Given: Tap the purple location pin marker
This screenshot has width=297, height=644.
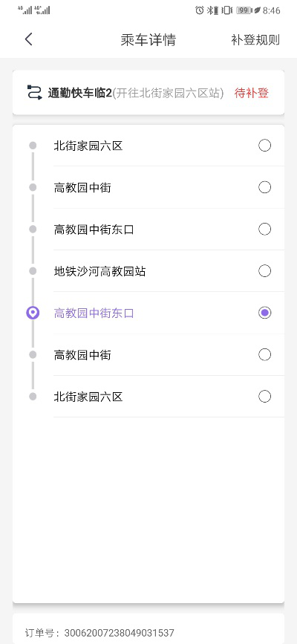Looking at the screenshot, I should click(x=33, y=313).
